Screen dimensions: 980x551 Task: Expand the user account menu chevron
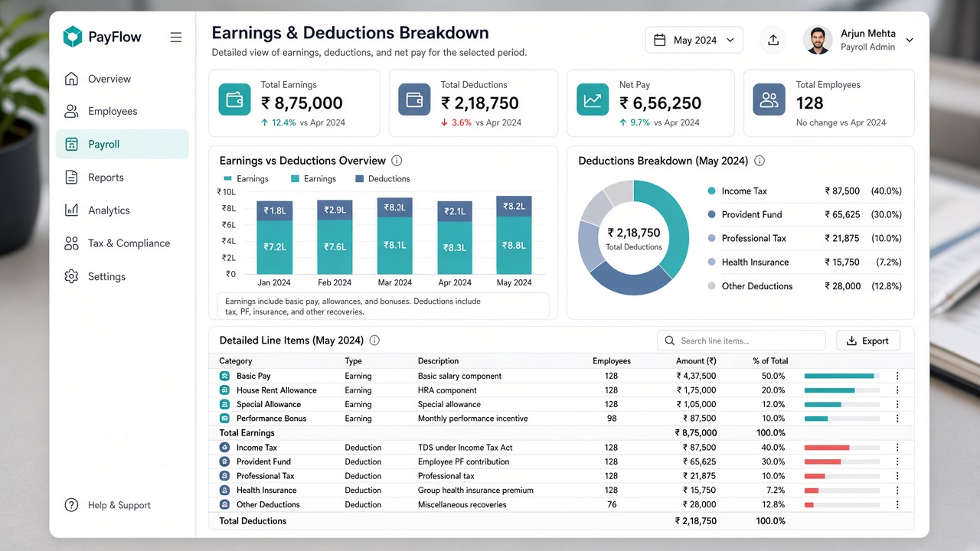coord(910,40)
